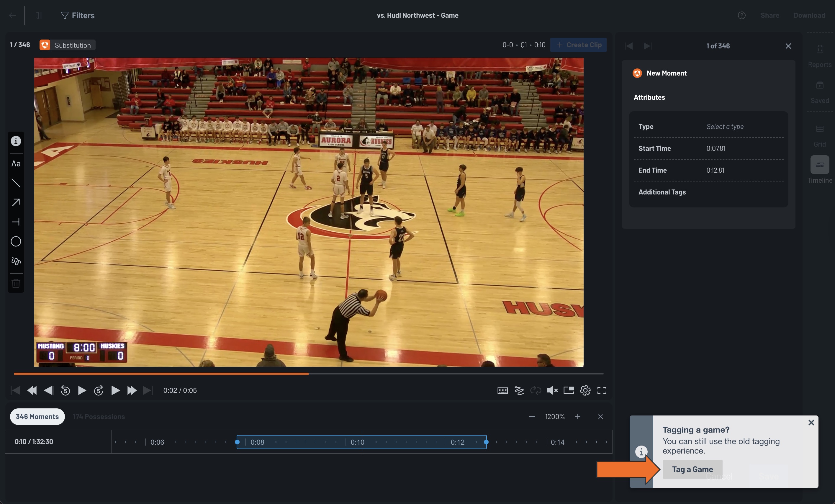
Task: Click the back arrow in header
Action: tap(12, 15)
